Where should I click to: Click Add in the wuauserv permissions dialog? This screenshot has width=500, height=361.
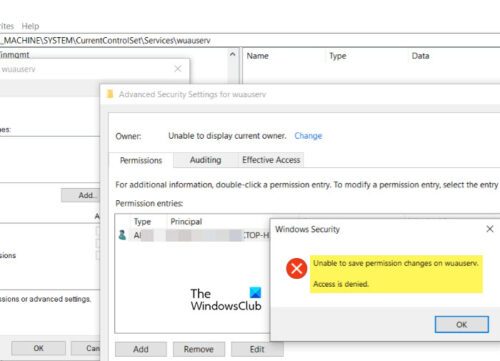point(81,195)
